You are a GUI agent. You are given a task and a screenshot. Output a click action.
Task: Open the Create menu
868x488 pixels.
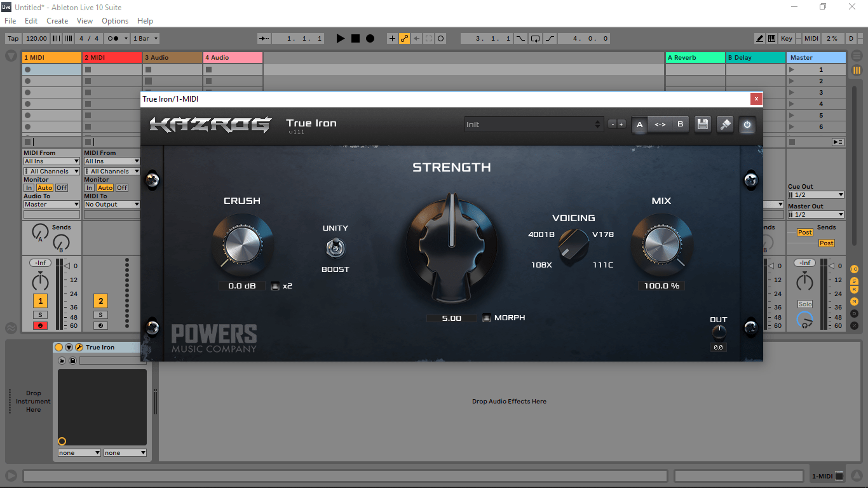pos(57,21)
